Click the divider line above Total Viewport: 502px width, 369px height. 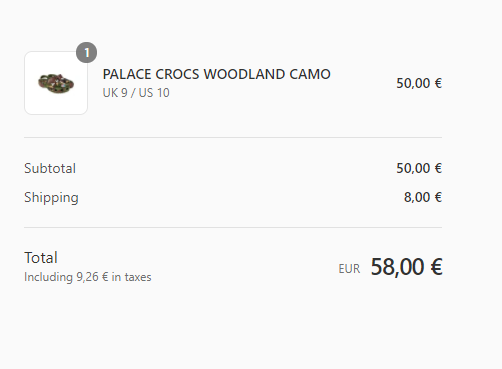tap(233, 228)
